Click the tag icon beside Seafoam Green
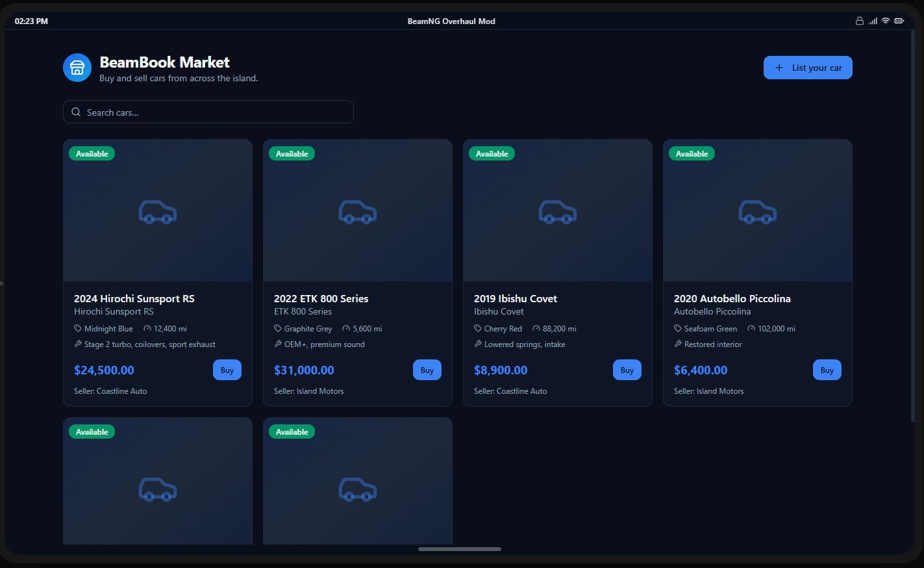The width and height of the screenshot is (924, 568). point(678,328)
